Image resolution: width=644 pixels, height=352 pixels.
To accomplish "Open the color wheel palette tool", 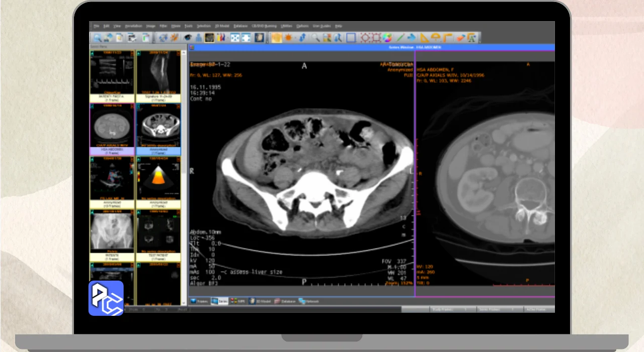I will [387, 38].
